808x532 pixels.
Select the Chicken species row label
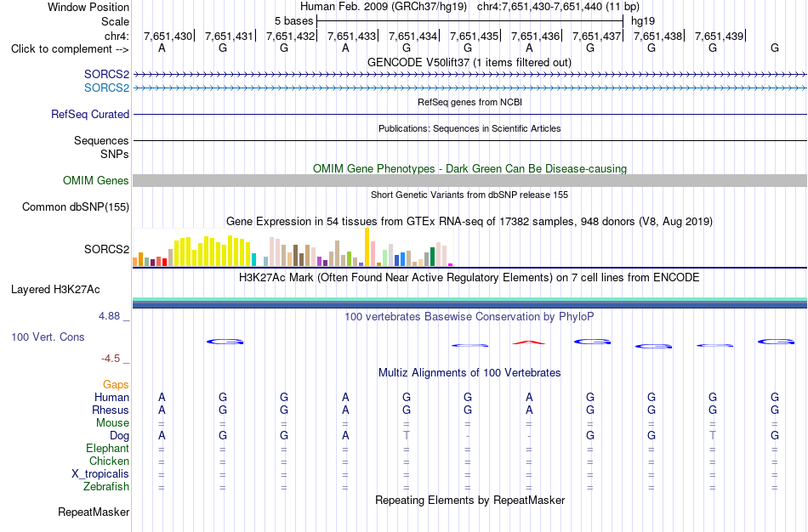(x=109, y=461)
